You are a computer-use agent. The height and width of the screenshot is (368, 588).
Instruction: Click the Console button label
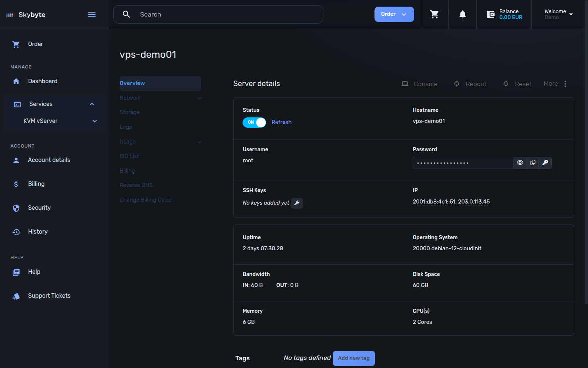point(426,84)
